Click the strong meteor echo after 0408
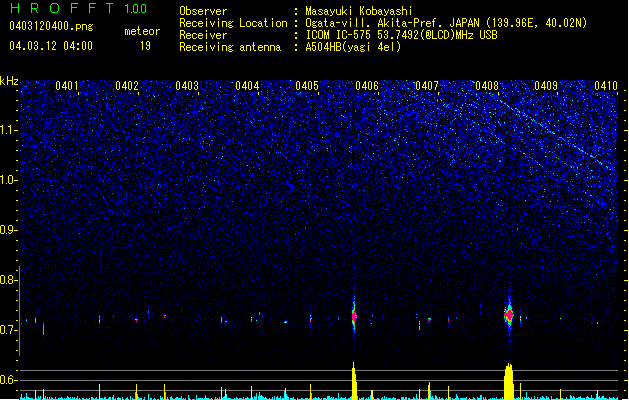Viewport: 629px width, 400px height. coord(509,315)
